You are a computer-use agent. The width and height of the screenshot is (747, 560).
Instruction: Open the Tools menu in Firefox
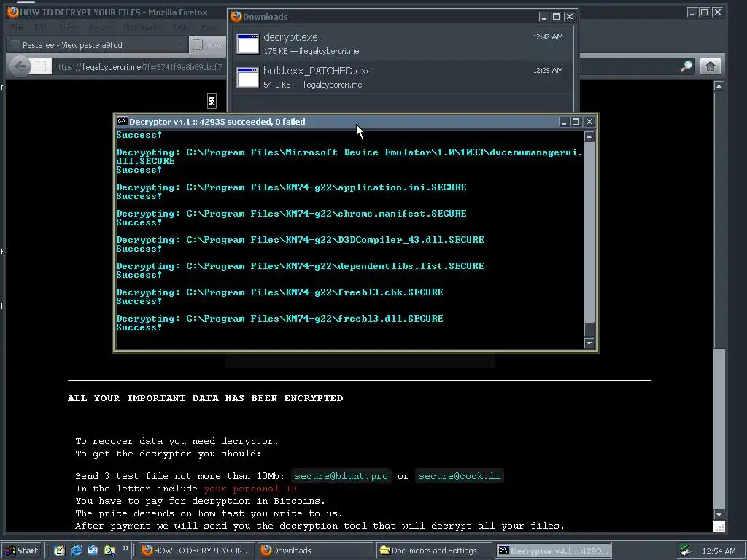(x=181, y=27)
